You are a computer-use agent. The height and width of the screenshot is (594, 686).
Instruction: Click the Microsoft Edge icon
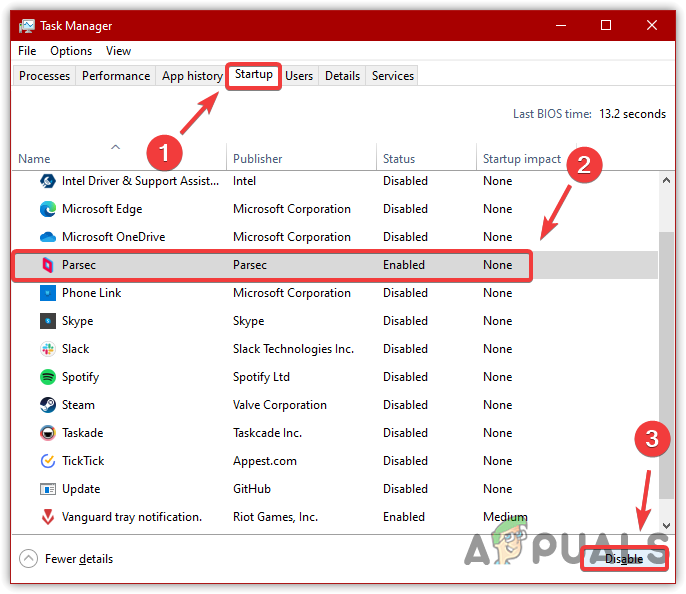point(48,209)
